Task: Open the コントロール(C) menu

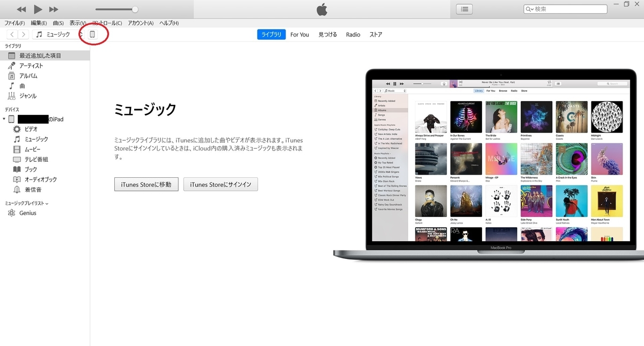Action: [107, 23]
